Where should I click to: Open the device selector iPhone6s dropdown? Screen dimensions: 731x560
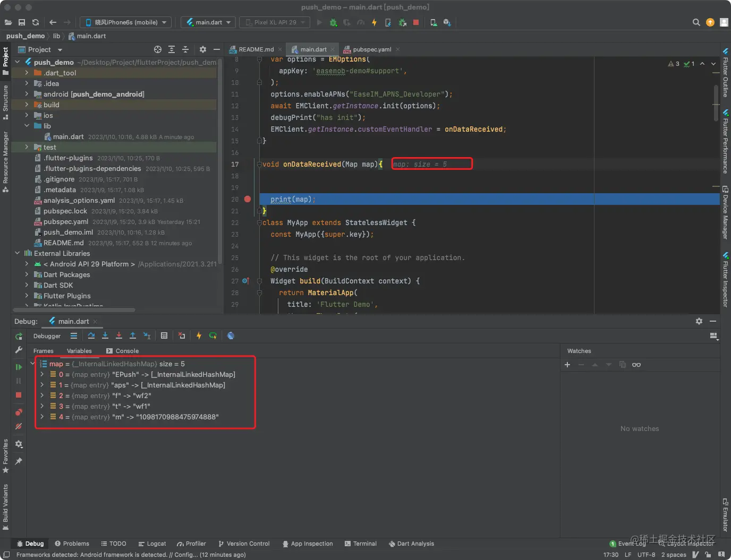click(x=125, y=22)
